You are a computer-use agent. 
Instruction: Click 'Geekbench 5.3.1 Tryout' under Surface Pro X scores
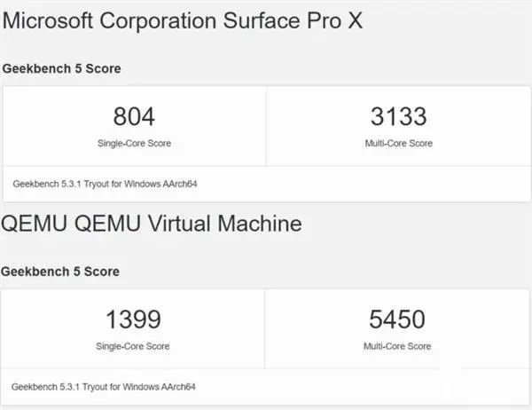[58, 185]
